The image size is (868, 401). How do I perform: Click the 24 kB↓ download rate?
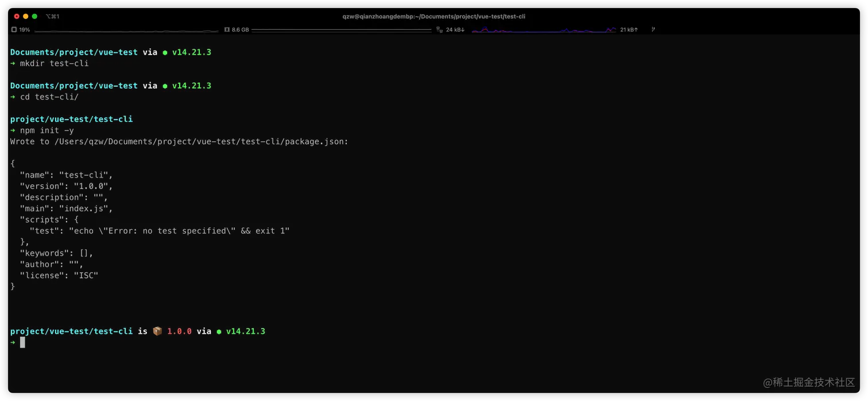coord(455,29)
